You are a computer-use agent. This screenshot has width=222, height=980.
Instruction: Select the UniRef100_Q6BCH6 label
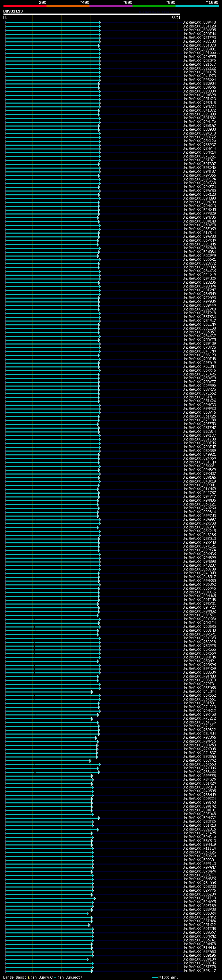199,963
